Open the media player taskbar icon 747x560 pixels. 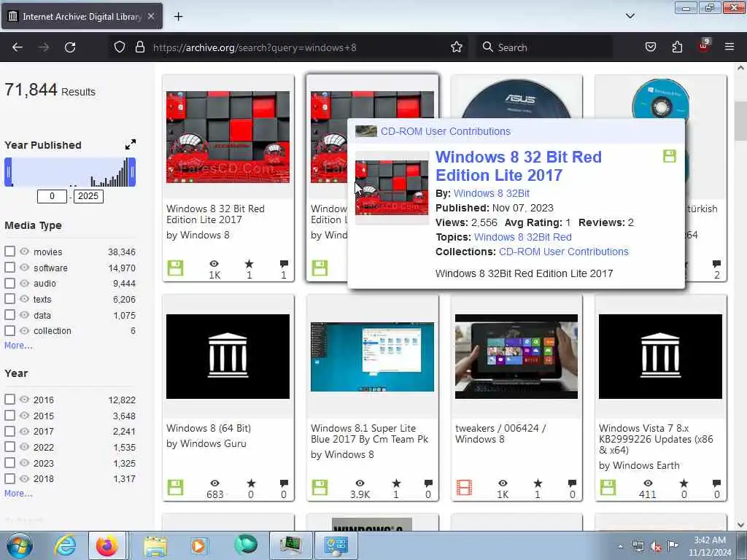198,545
